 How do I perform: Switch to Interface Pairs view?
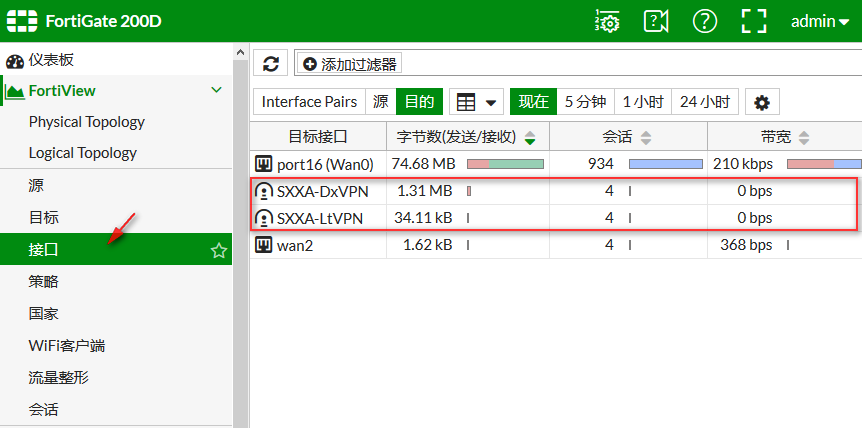pos(309,102)
